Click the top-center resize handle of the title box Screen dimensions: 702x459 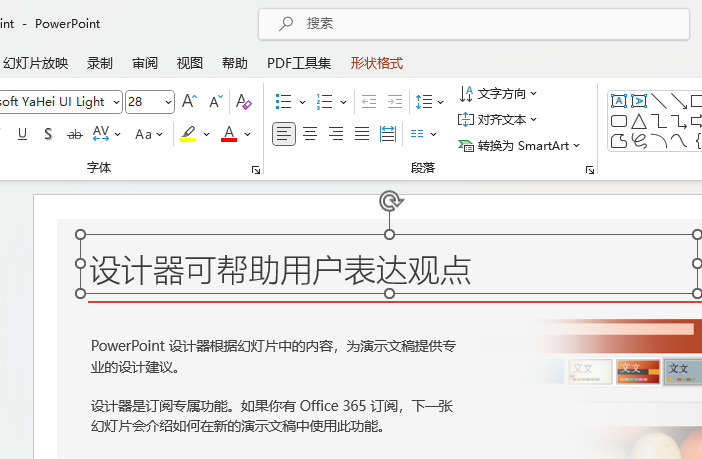pos(390,234)
